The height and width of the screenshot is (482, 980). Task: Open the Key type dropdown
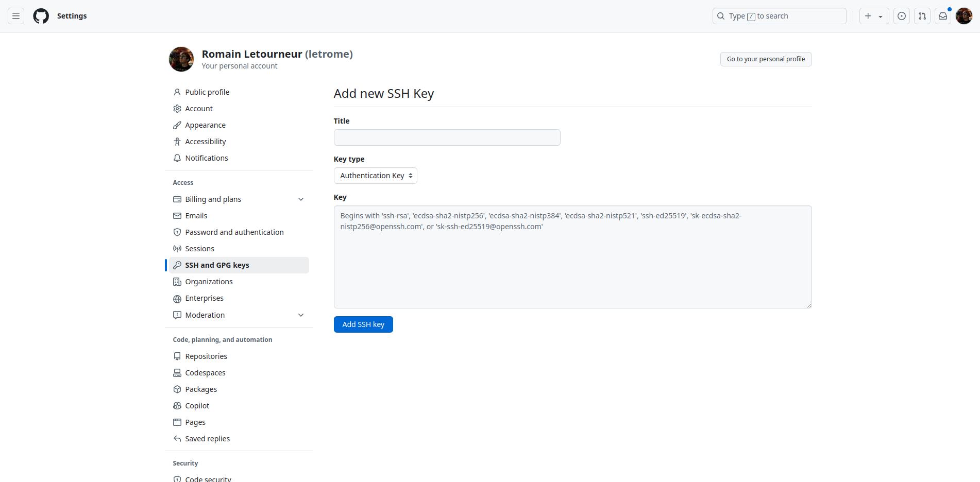coord(375,175)
